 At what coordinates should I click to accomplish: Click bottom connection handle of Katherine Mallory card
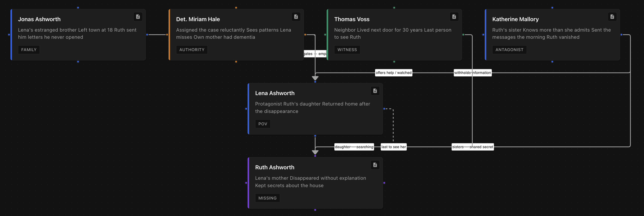[x=552, y=62]
